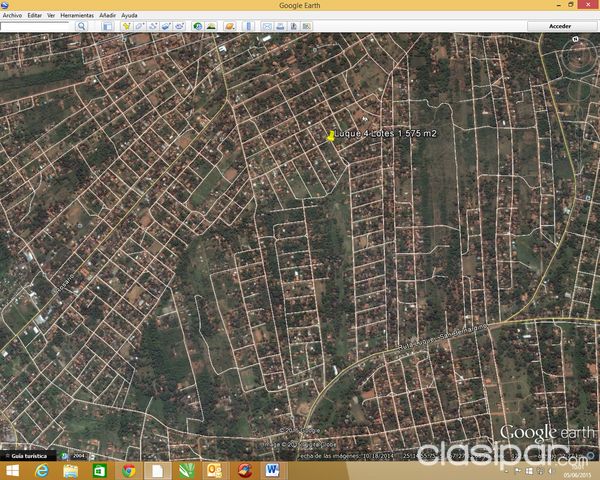Screen dimensions: 600x480
Task: Open the Windows Start button
Action: (x=13, y=470)
